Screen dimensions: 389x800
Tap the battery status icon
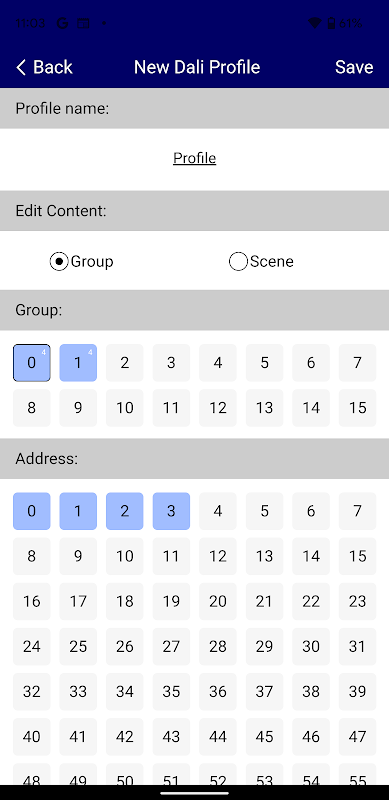point(331,23)
